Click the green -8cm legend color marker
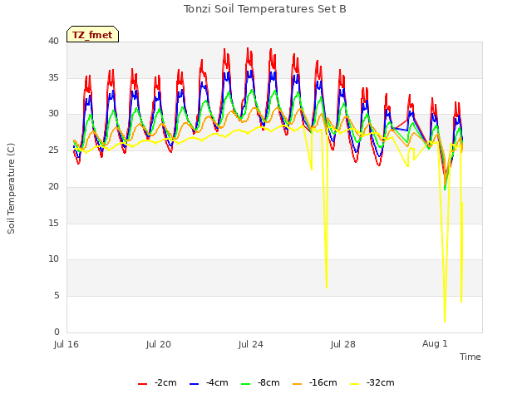This screenshot has width=532, height=399. click(246, 384)
